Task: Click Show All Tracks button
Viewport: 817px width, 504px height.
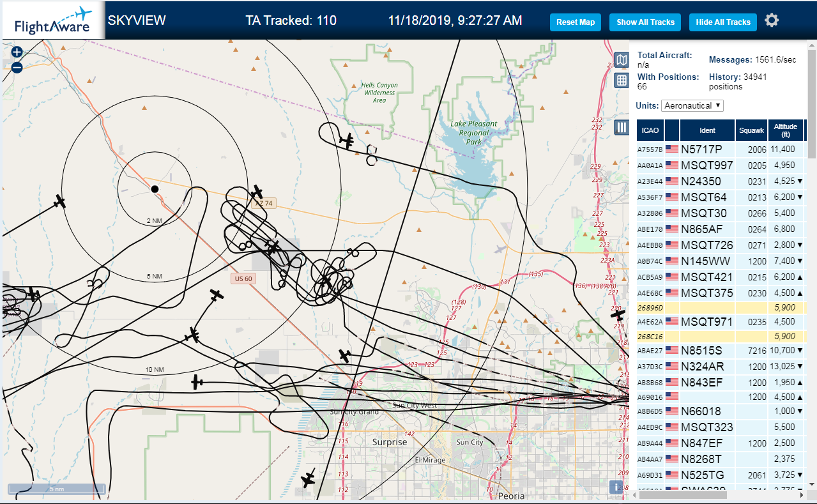Action: (645, 22)
